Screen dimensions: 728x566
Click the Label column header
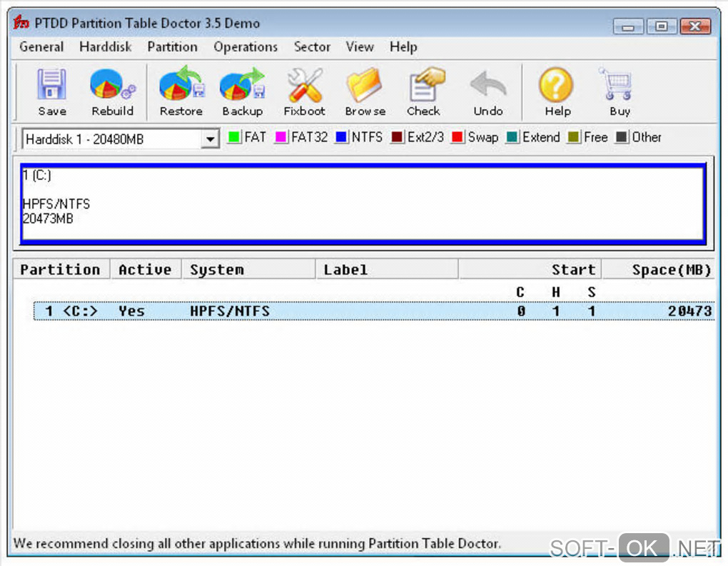[x=387, y=269]
